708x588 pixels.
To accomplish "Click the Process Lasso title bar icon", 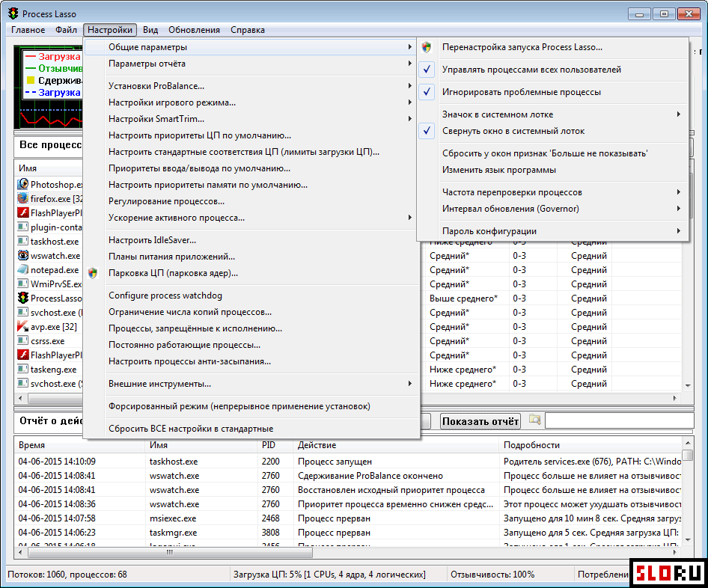I will tap(13, 13).
